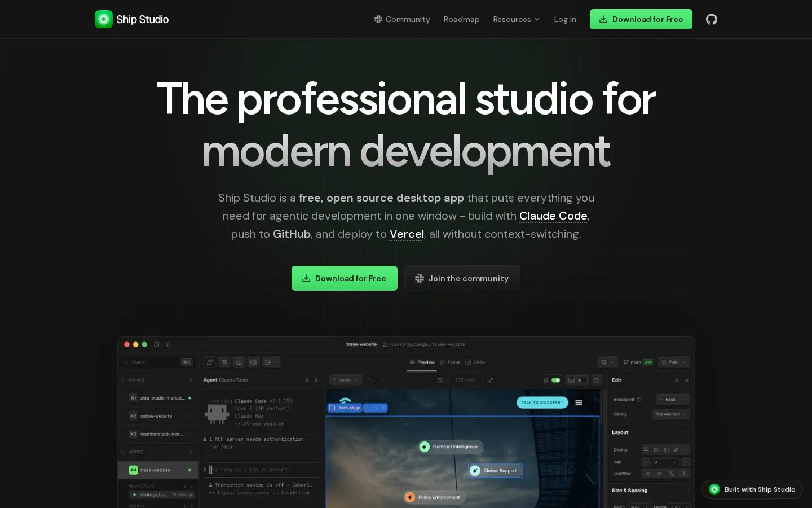Image resolution: width=812 pixels, height=508 pixels.
Task: Switch to Preview tab
Action: [x=422, y=362]
